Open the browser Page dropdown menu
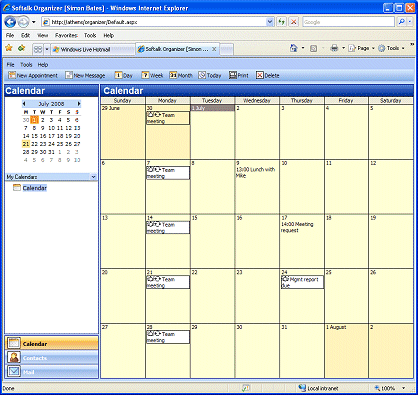418x395 pixels. point(362,48)
